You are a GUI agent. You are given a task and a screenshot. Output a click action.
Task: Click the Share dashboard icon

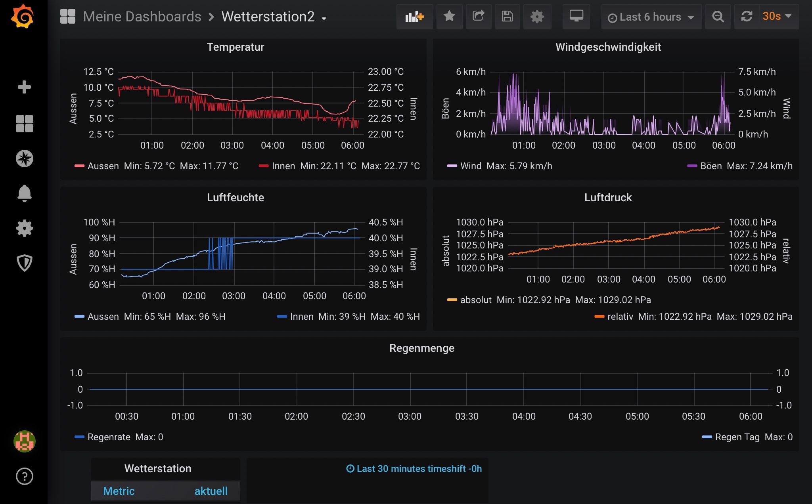coord(479,17)
